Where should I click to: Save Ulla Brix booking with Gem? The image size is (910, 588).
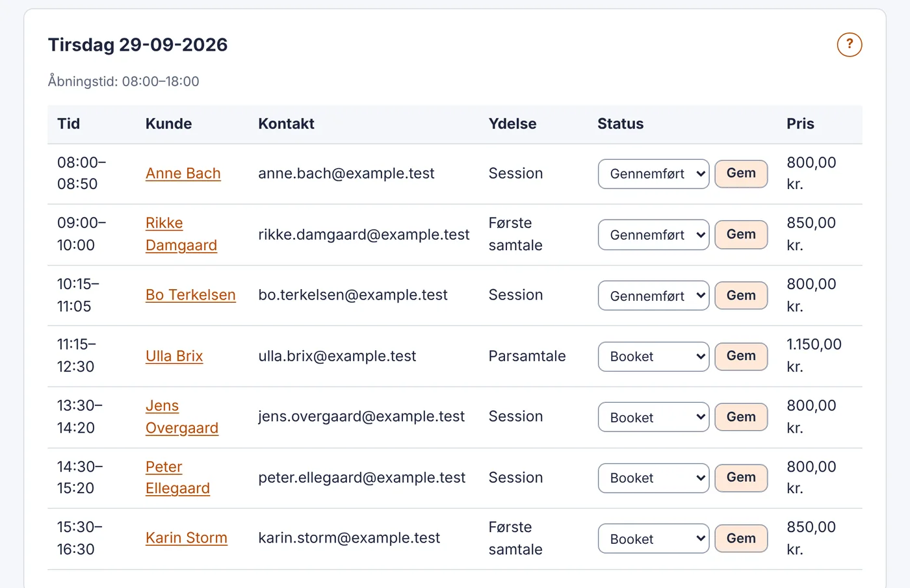(741, 356)
